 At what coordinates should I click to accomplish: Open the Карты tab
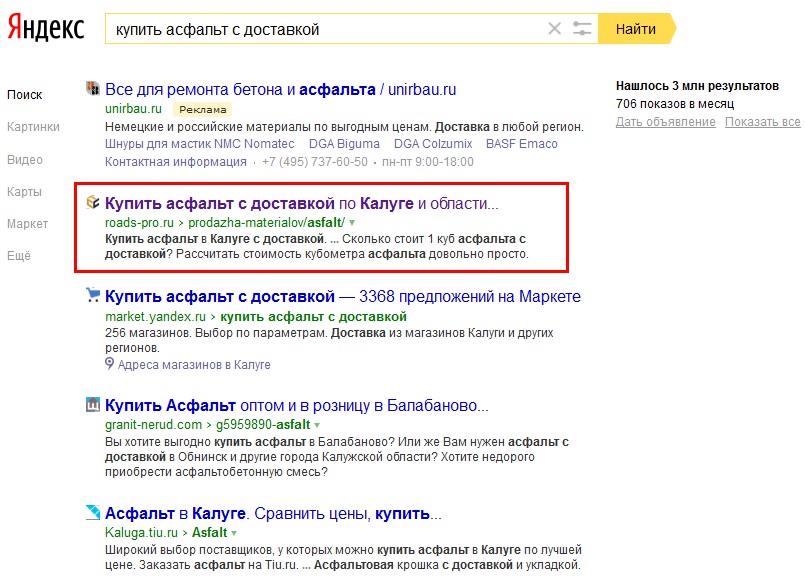pyautogui.click(x=24, y=192)
